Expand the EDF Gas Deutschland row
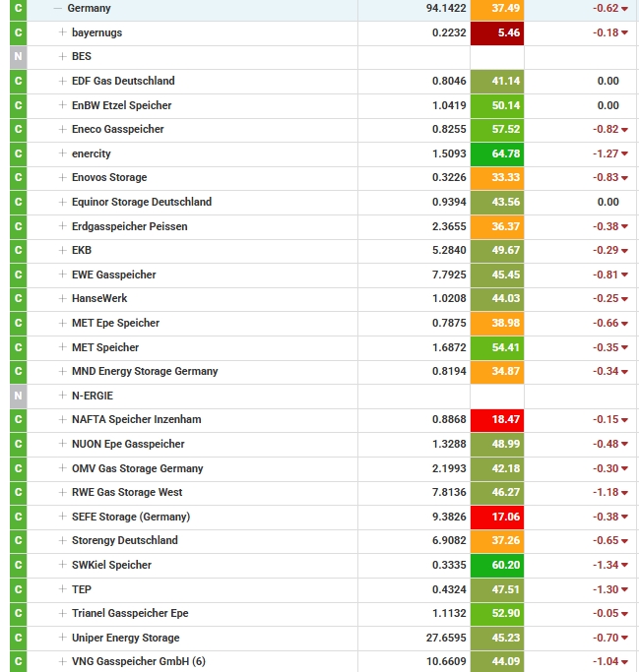The width and height of the screenshot is (639, 672). coord(63,81)
